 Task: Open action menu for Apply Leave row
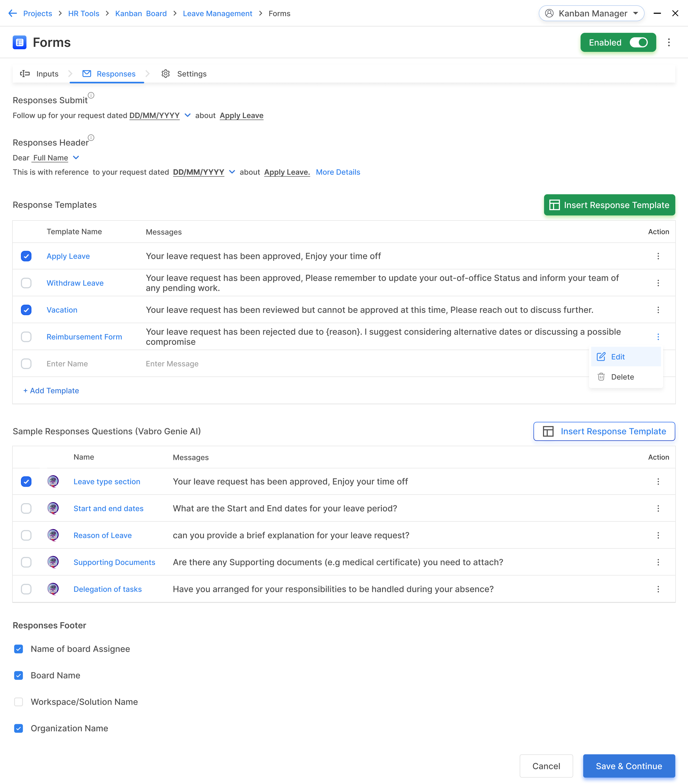coord(658,256)
